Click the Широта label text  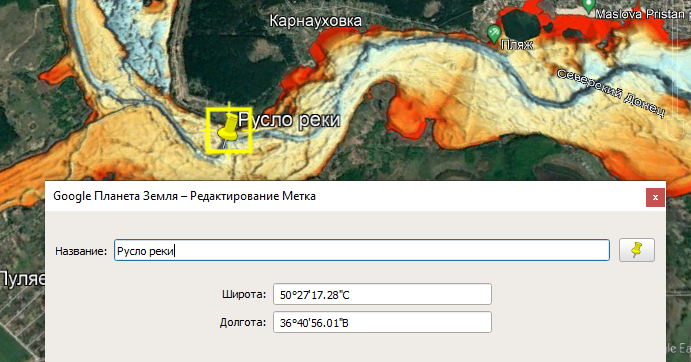(244, 294)
